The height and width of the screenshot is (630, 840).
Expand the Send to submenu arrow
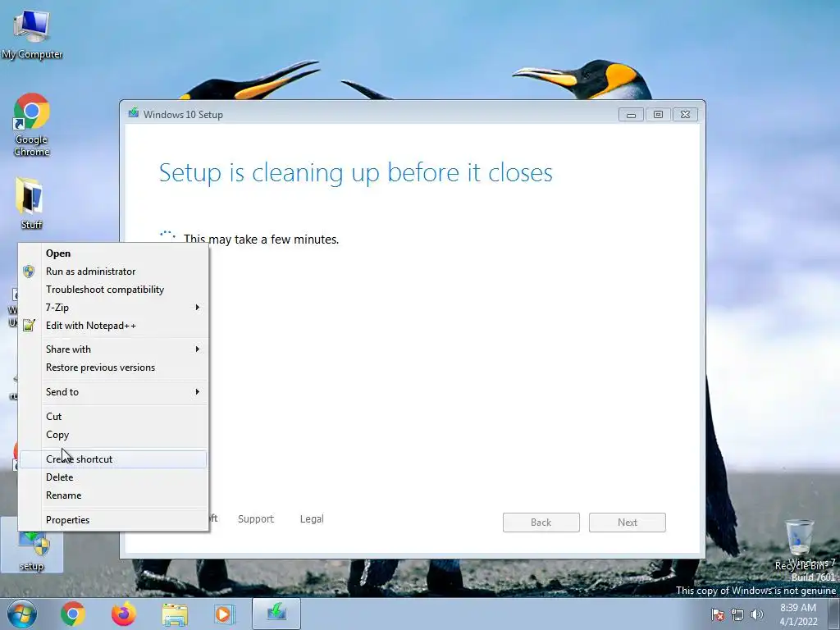pyautogui.click(x=197, y=392)
